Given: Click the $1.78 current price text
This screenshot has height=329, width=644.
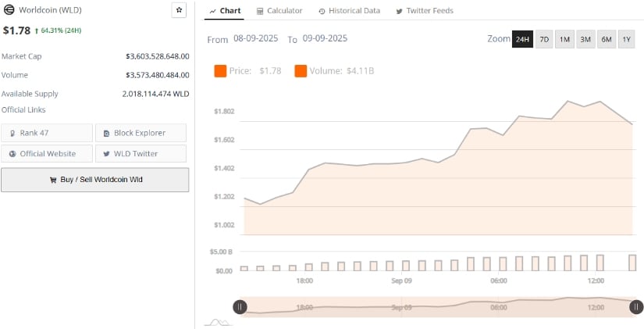Looking at the screenshot, I should coord(16,30).
